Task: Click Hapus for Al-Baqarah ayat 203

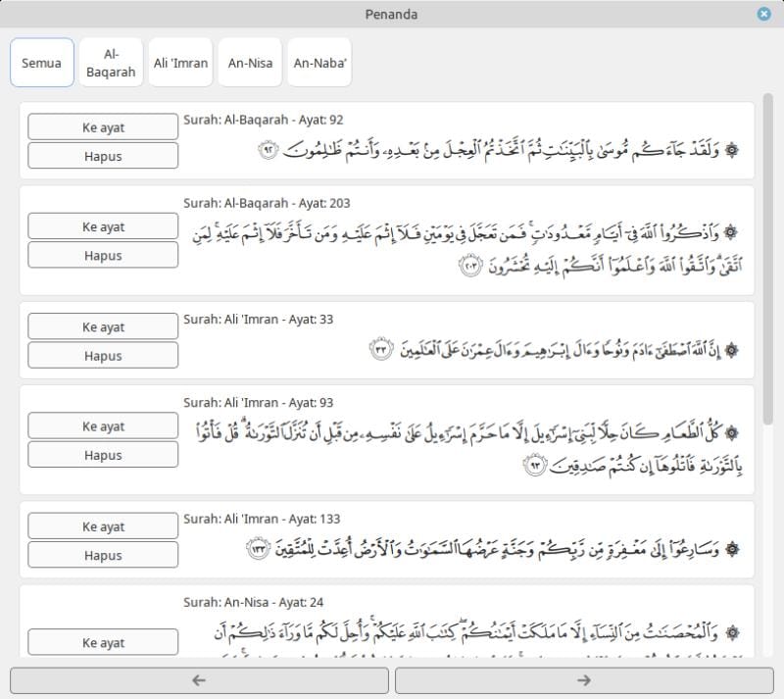Action: tap(103, 255)
